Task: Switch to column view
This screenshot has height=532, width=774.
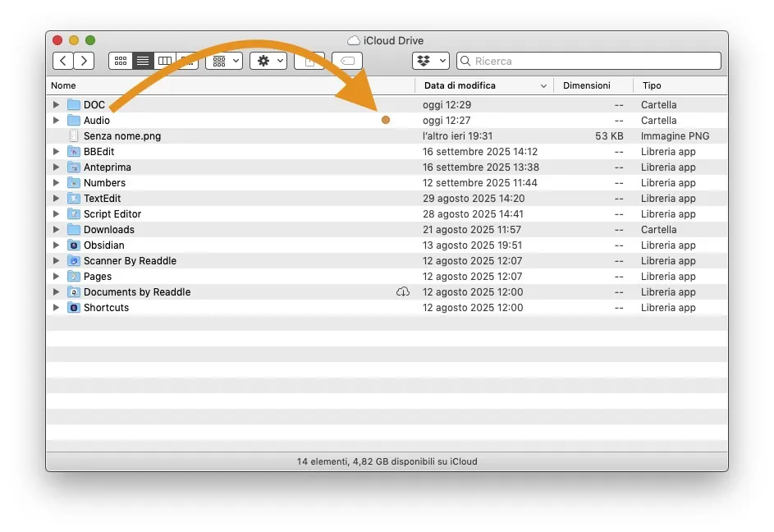Action: (x=164, y=61)
